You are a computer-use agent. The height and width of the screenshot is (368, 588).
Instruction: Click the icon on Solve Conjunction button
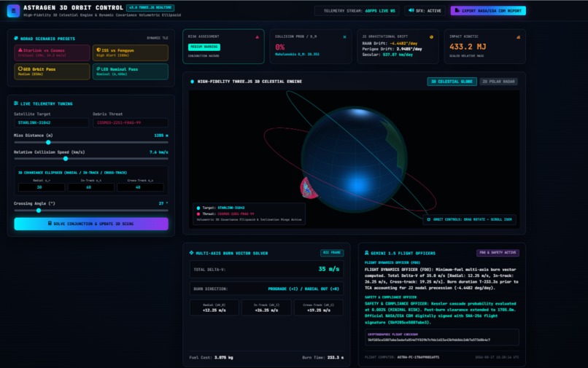point(50,223)
